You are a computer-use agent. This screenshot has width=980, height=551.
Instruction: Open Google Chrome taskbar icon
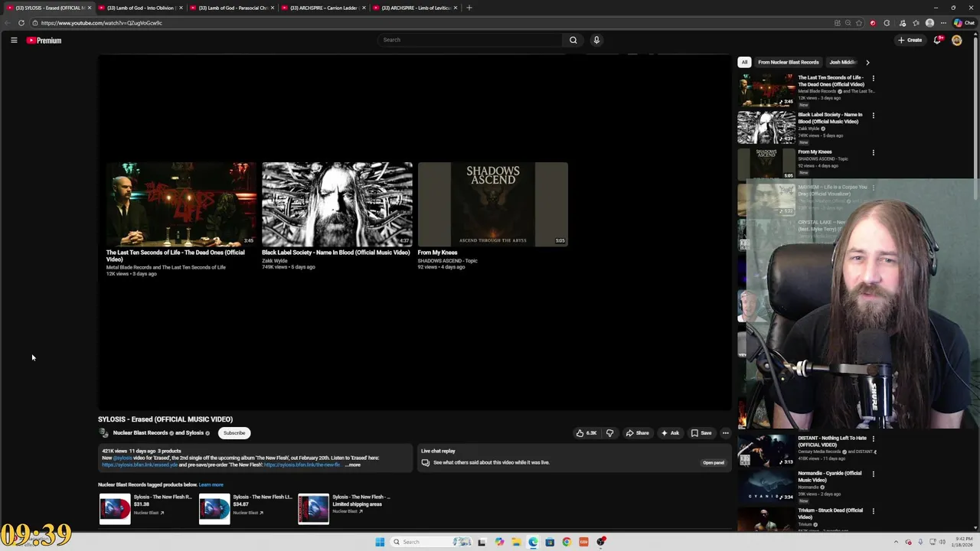tap(567, 542)
